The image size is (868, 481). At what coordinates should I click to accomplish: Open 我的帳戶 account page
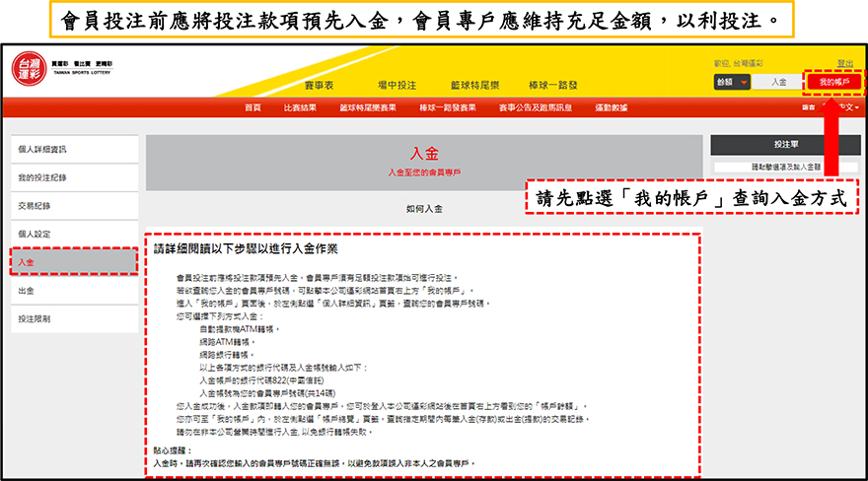[833, 82]
